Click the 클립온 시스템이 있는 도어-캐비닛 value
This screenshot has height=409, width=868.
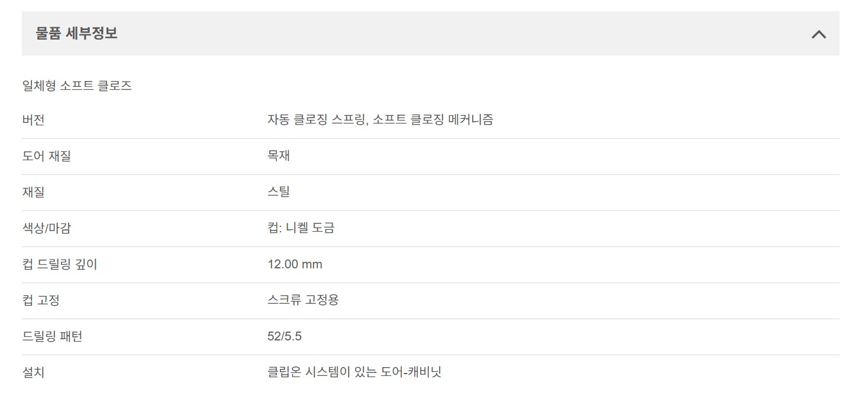(x=354, y=372)
